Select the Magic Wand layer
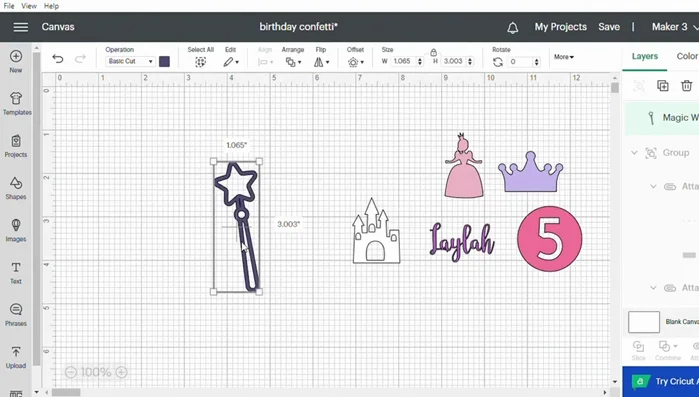This screenshot has height=397, width=699. pos(662,118)
